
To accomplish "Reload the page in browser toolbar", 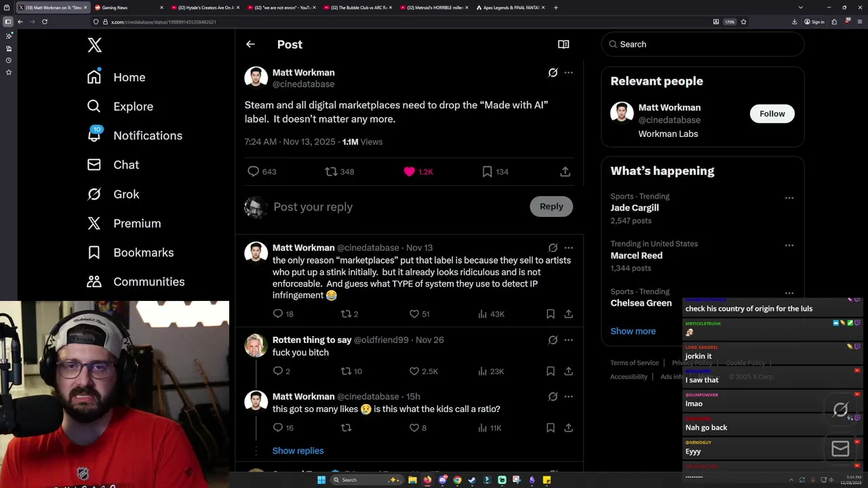I will click(45, 22).
